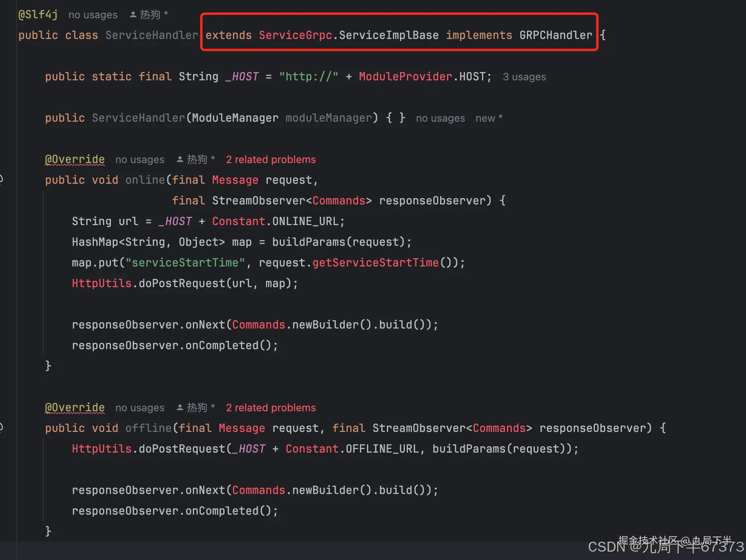The image size is (746, 560).
Task: Click buildParams in the HashMap map line
Action: 309,242
